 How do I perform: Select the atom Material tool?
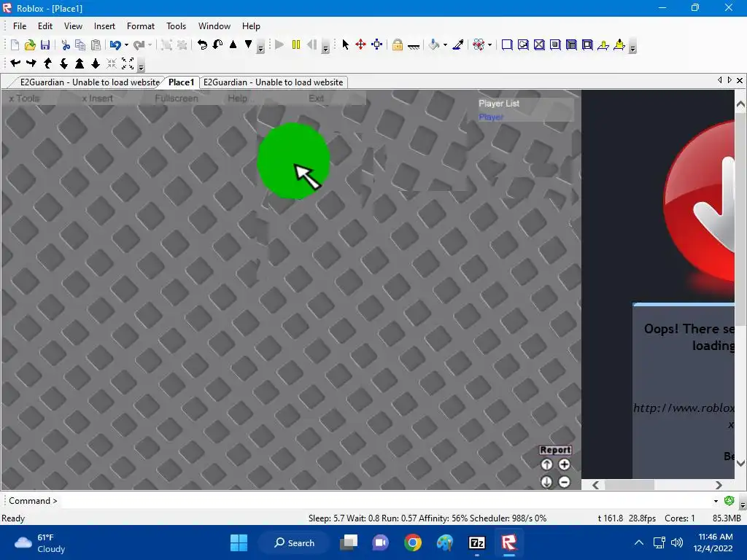coord(479,44)
